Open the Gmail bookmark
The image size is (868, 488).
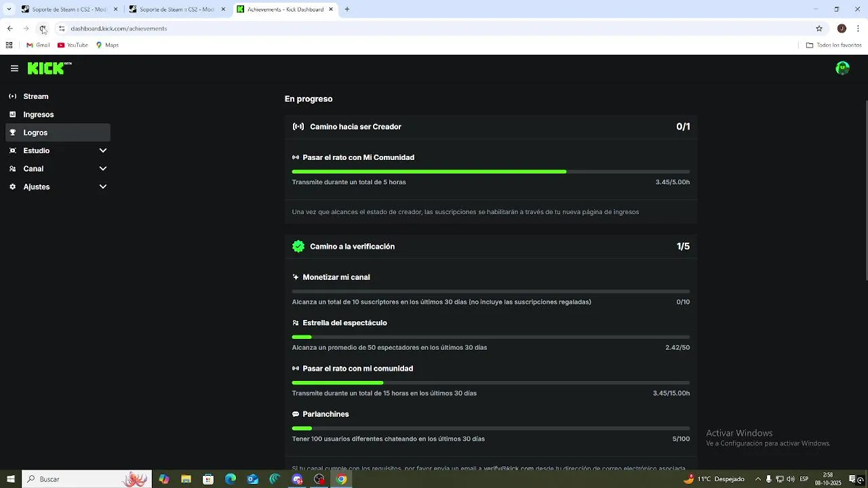(38, 45)
